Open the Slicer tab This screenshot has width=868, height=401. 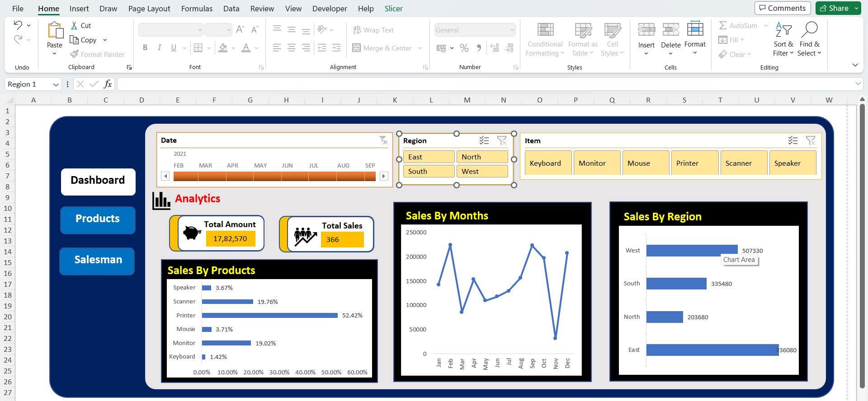pyautogui.click(x=393, y=9)
